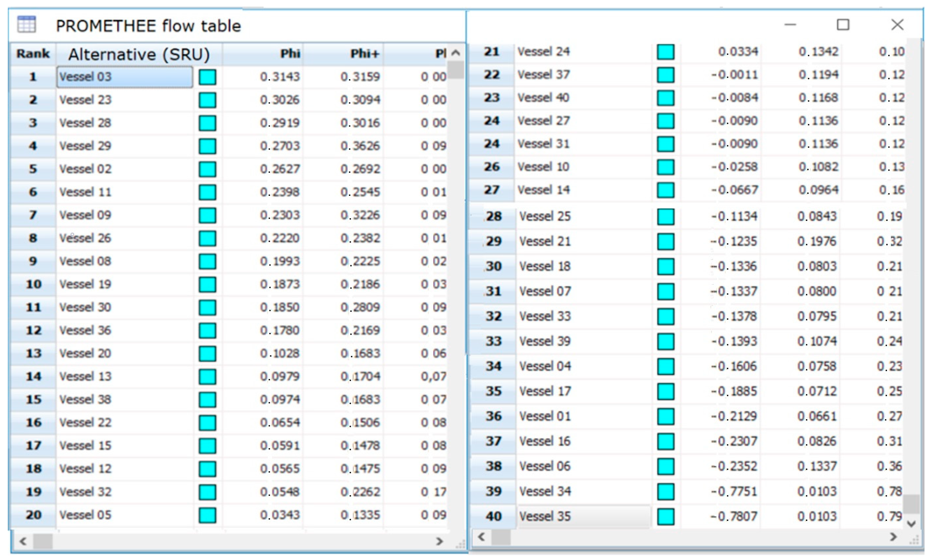
Task: Sort by the Rank column header
Action: [x=33, y=54]
